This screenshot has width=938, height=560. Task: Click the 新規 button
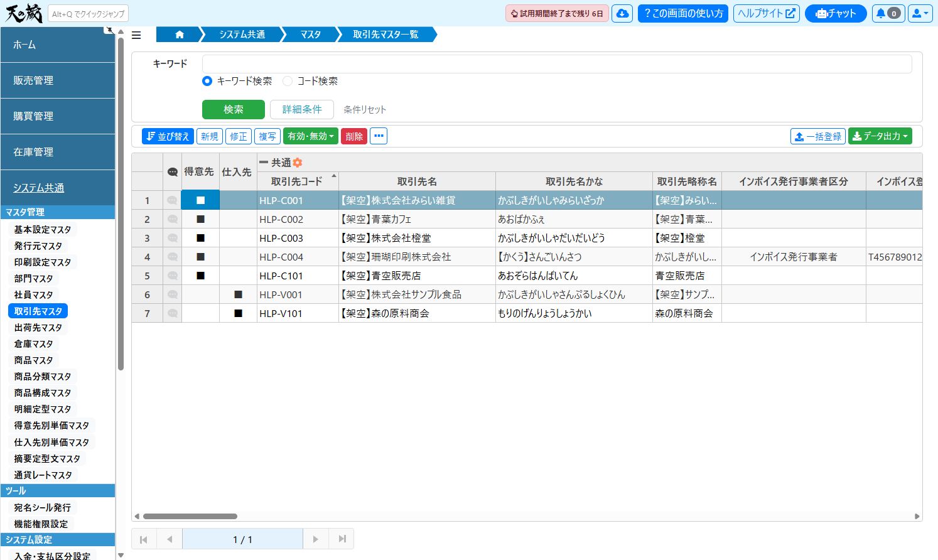coord(210,136)
